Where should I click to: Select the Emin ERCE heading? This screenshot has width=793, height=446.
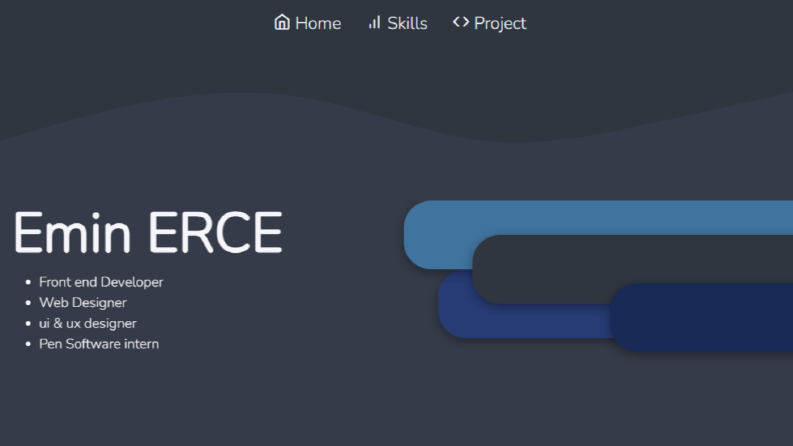click(148, 233)
